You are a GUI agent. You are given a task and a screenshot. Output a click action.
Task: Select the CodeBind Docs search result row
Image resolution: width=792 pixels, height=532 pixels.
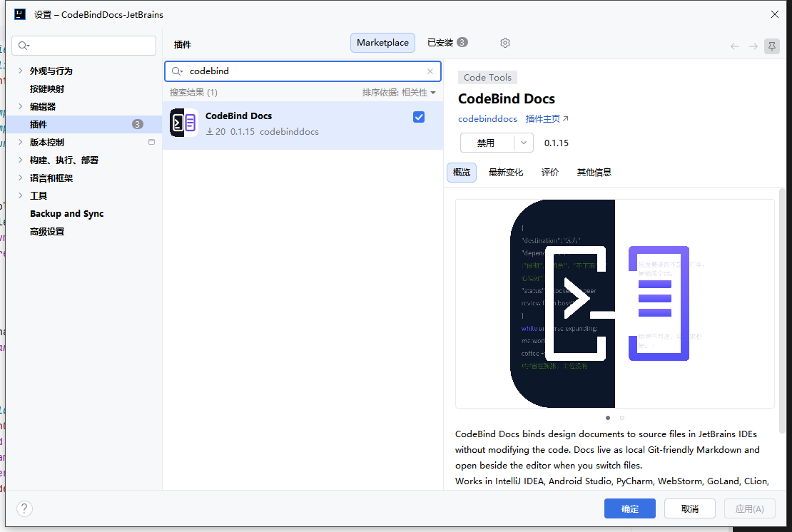click(303, 126)
